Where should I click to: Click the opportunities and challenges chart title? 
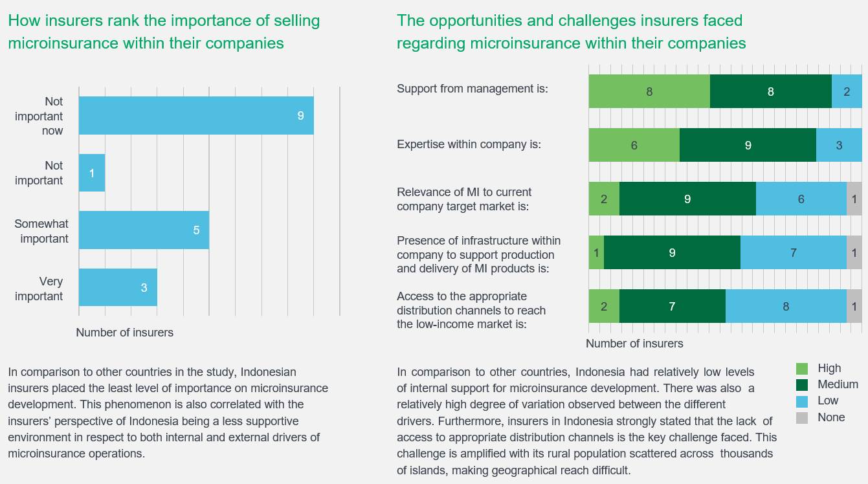pos(571,32)
